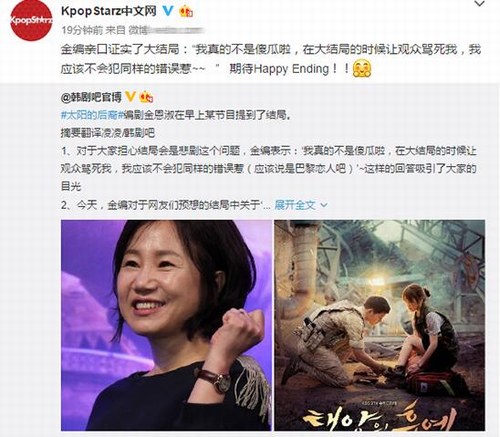
Task: Open the @韩剧吧官博 profile link
Action: coord(91,97)
